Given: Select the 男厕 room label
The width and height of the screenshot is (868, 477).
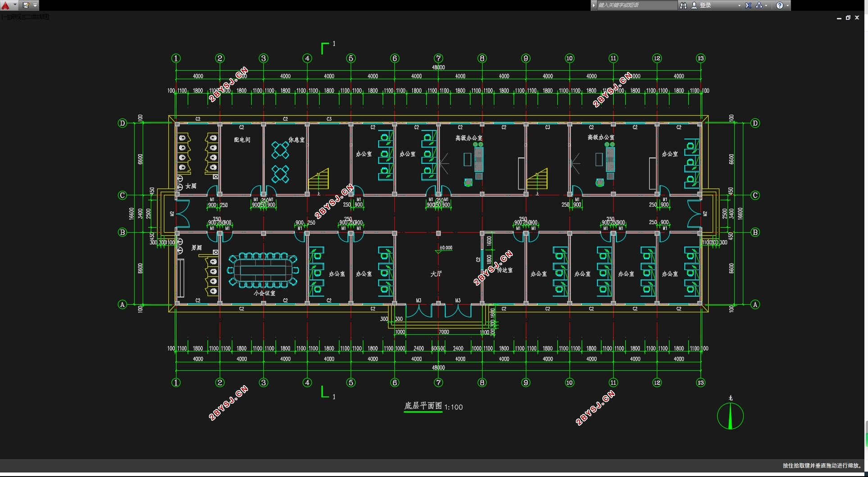Looking at the screenshot, I should click(x=196, y=247).
